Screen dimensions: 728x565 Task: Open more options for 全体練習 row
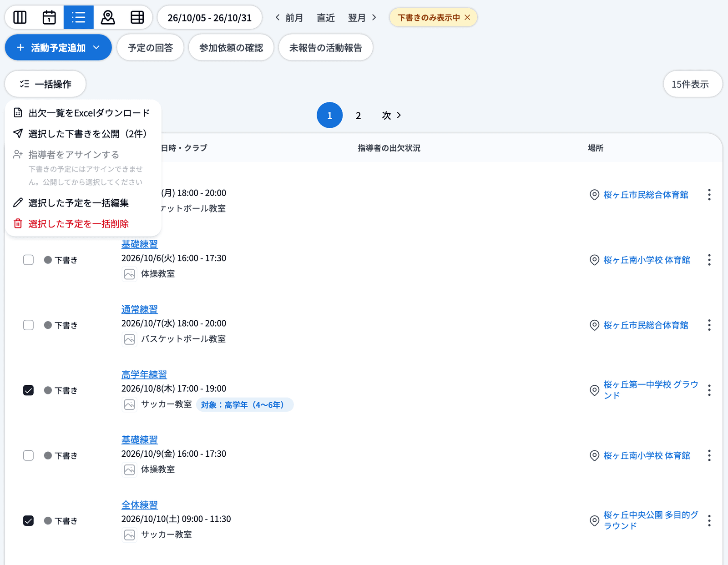tap(709, 520)
